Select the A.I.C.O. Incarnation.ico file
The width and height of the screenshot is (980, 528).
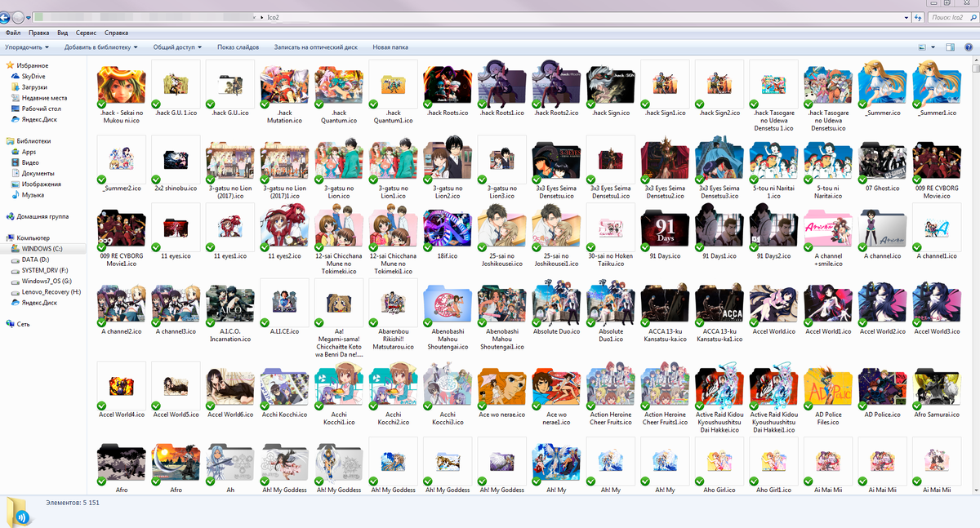pyautogui.click(x=230, y=313)
